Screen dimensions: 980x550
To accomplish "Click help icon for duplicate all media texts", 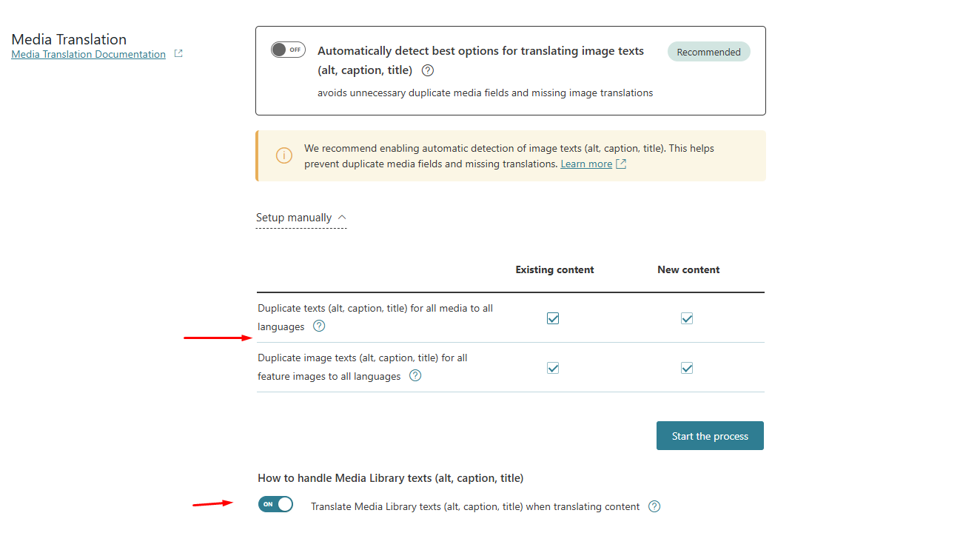I will [319, 326].
